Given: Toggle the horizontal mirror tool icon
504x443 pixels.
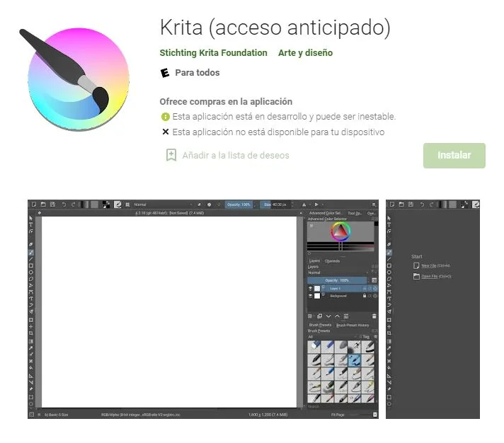Looking at the screenshot, I should tap(304, 205).
